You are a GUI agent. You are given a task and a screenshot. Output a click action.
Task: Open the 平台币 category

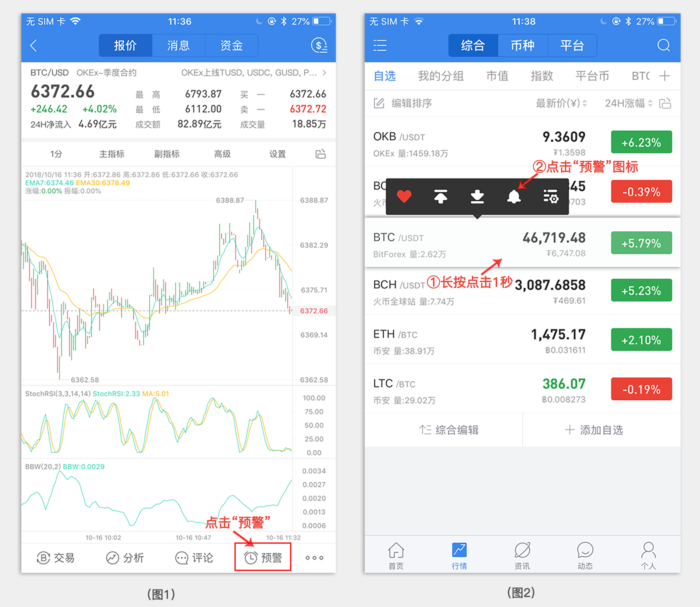point(592,76)
